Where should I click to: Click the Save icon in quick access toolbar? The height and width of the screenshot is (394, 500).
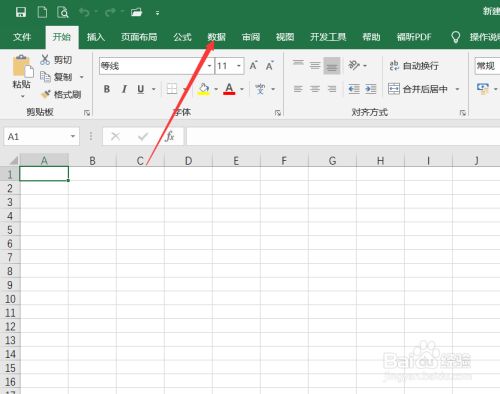(x=21, y=13)
